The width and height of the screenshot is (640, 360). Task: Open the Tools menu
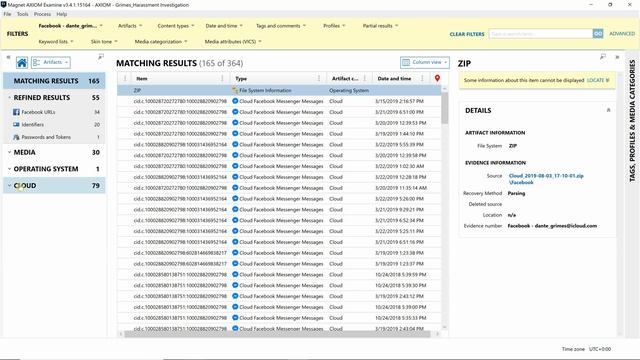[22, 14]
